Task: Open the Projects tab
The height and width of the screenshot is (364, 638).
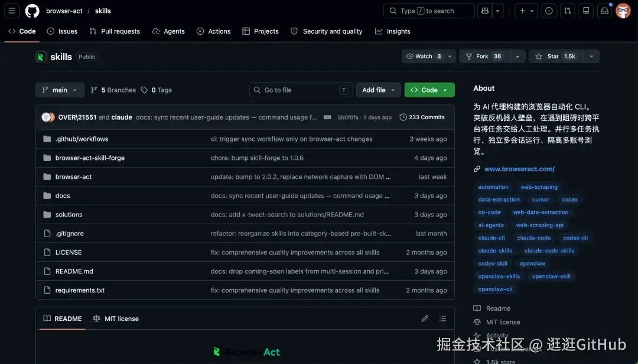Action: click(261, 31)
